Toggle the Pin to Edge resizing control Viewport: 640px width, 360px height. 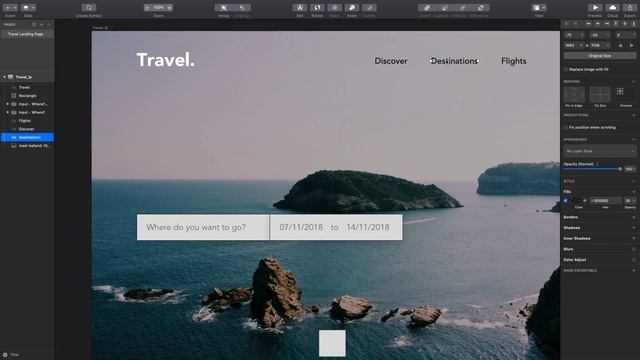[x=574, y=95]
